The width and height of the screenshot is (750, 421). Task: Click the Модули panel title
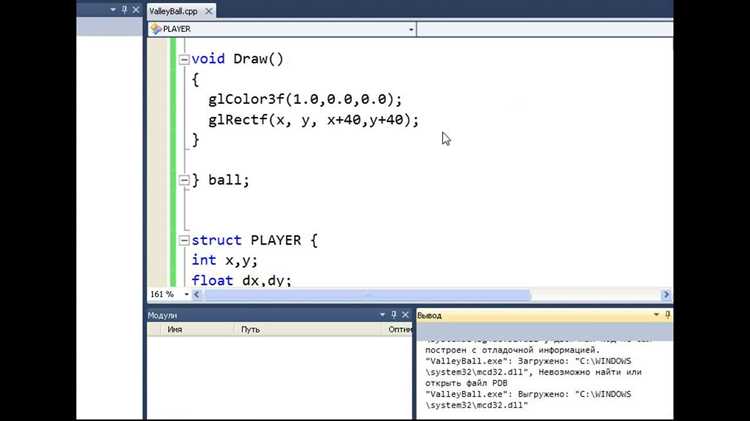pyautogui.click(x=162, y=315)
